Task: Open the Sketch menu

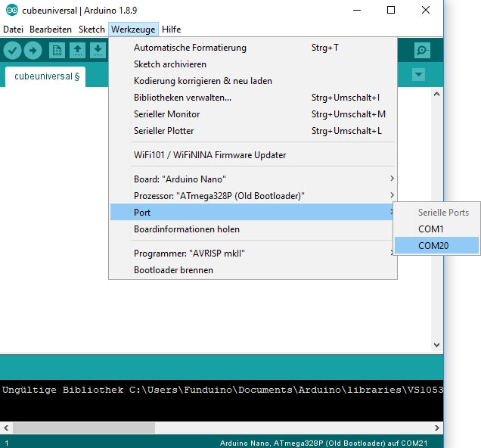Action: (x=92, y=30)
